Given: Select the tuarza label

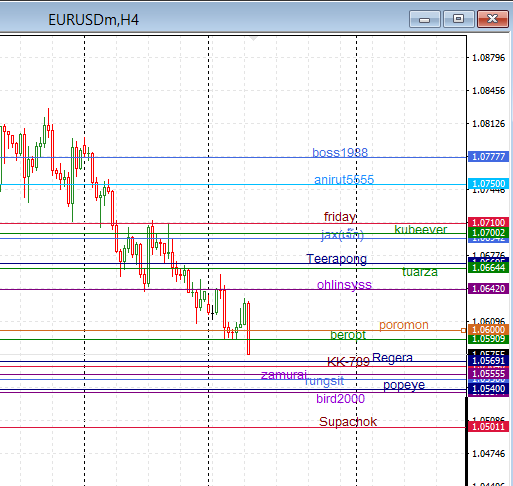Looking at the screenshot, I should coord(420,272).
